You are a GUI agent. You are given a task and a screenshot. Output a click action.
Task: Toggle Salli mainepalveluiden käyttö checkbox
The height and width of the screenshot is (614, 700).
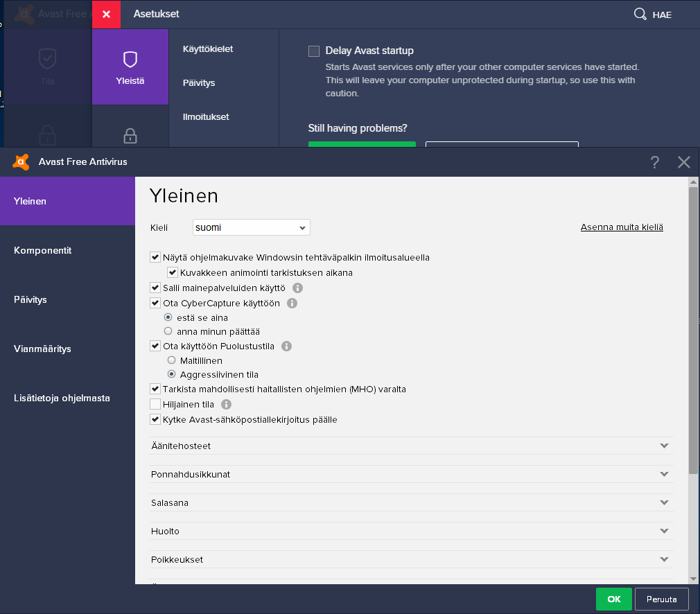coord(155,288)
